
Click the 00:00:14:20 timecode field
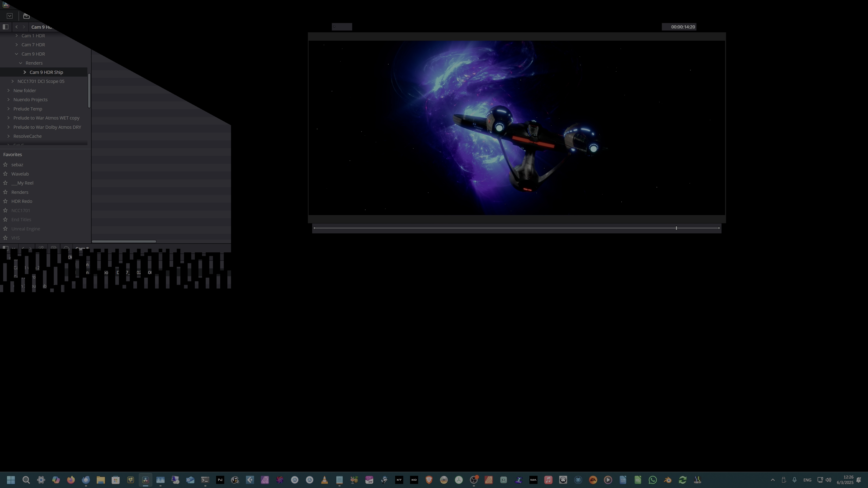coord(679,27)
